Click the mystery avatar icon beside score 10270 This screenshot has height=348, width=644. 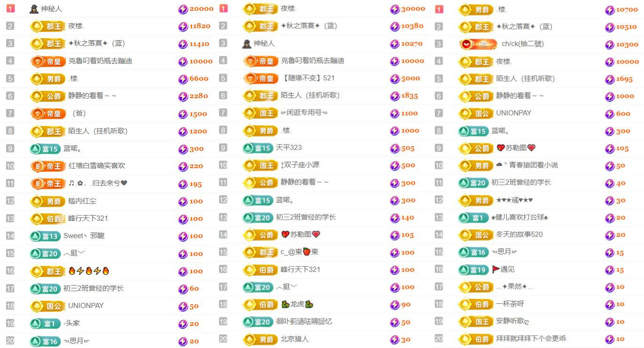(247, 44)
